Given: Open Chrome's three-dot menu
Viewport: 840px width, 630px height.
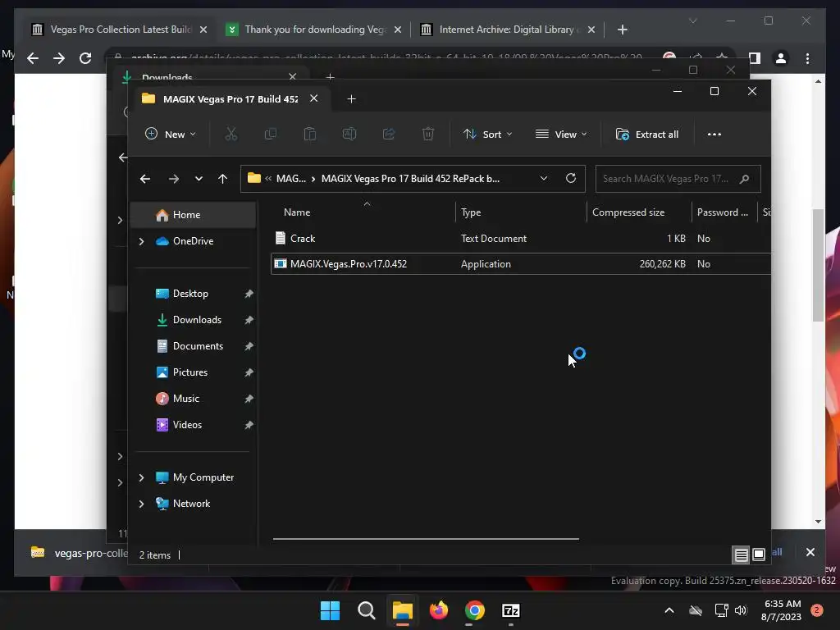Looking at the screenshot, I should point(807,58).
